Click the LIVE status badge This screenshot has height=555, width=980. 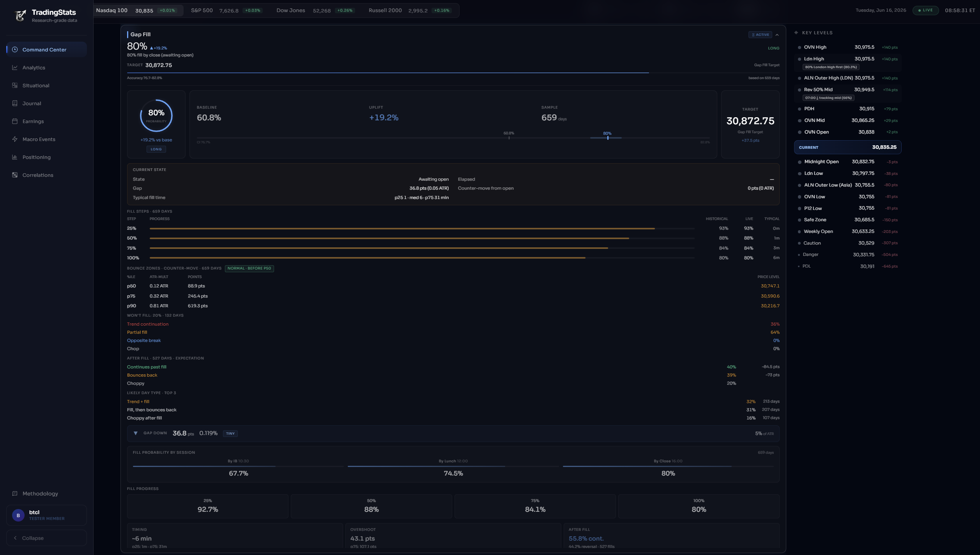coord(925,10)
